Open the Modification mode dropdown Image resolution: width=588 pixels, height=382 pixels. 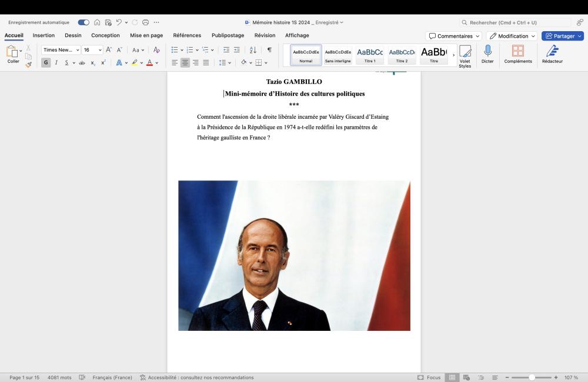pyautogui.click(x=512, y=36)
